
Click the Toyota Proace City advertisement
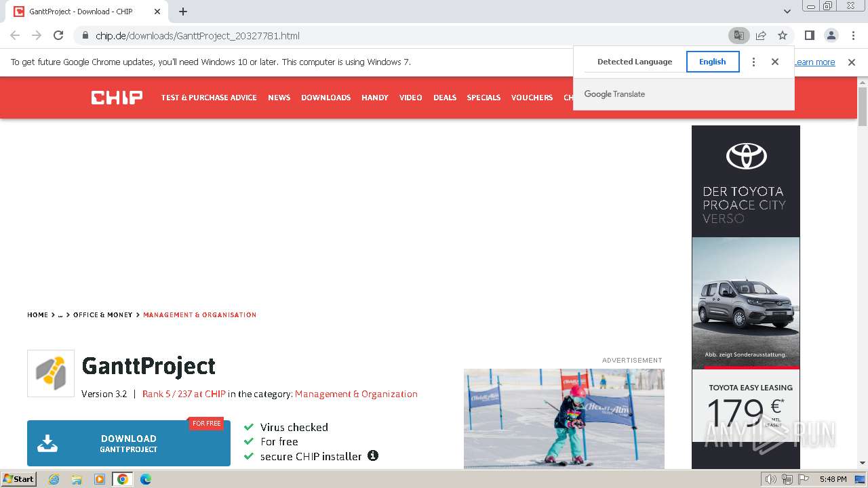tap(746, 297)
